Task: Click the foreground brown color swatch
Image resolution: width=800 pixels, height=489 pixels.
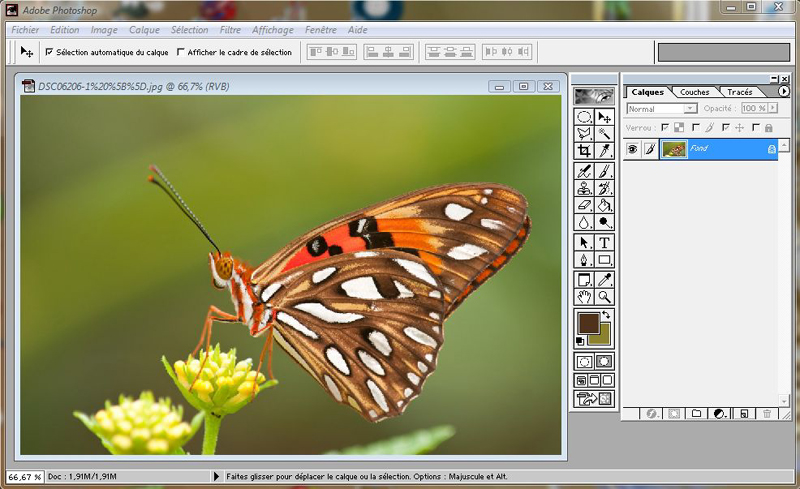Action: (588, 323)
